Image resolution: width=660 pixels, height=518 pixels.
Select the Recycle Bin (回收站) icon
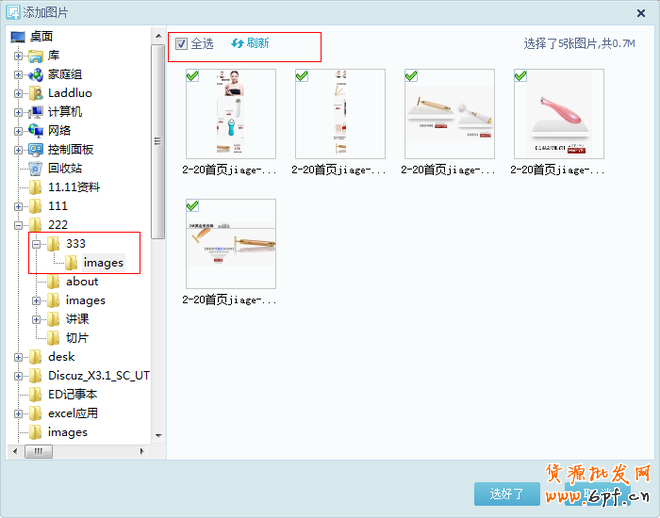[37, 168]
